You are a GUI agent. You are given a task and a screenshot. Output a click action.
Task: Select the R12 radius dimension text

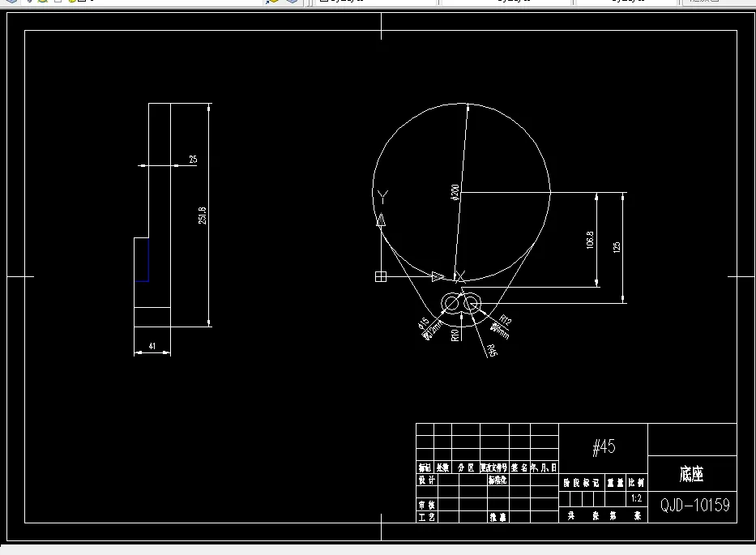505,320
